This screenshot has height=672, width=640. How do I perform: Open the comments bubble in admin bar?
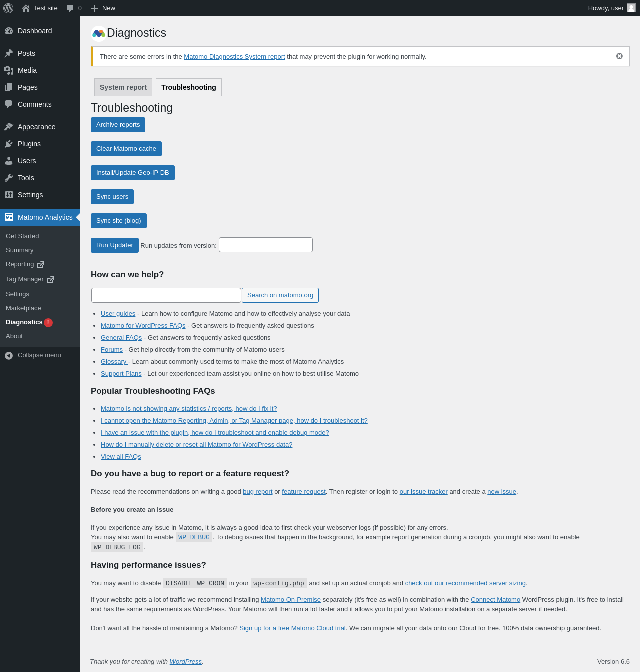pos(70,8)
